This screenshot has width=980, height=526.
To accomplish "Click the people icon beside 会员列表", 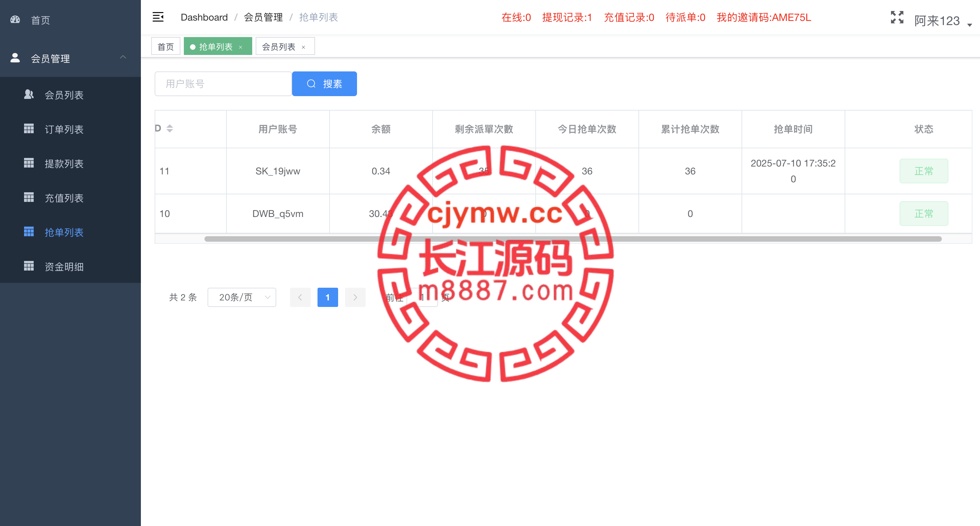I will coord(29,94).
